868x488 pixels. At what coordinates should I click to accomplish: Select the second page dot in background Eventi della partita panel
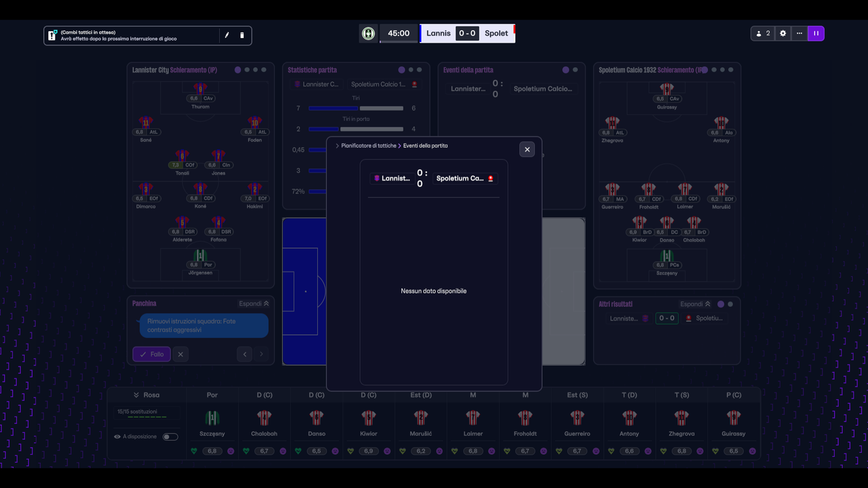tap(576, 70)
